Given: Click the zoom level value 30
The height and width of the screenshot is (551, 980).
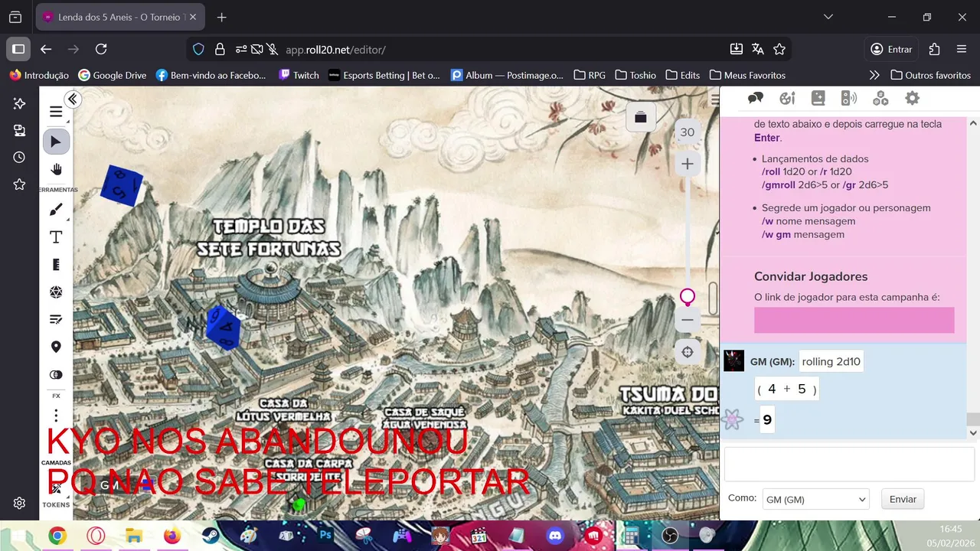Looking at the screenshot, I should coord(688,132).
